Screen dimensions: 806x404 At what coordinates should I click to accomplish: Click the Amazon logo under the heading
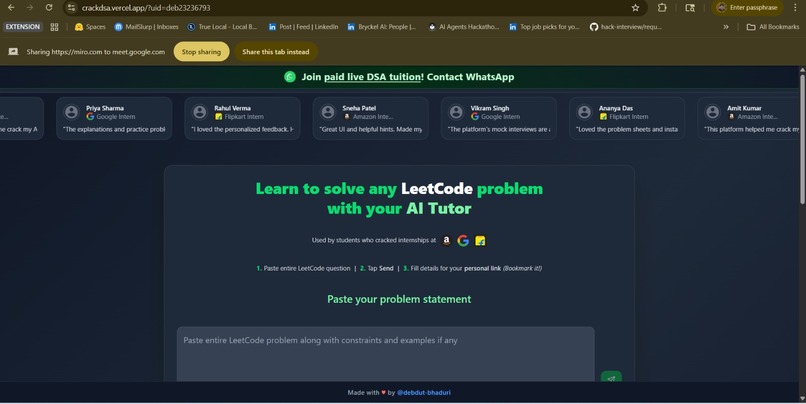(446, 240)
